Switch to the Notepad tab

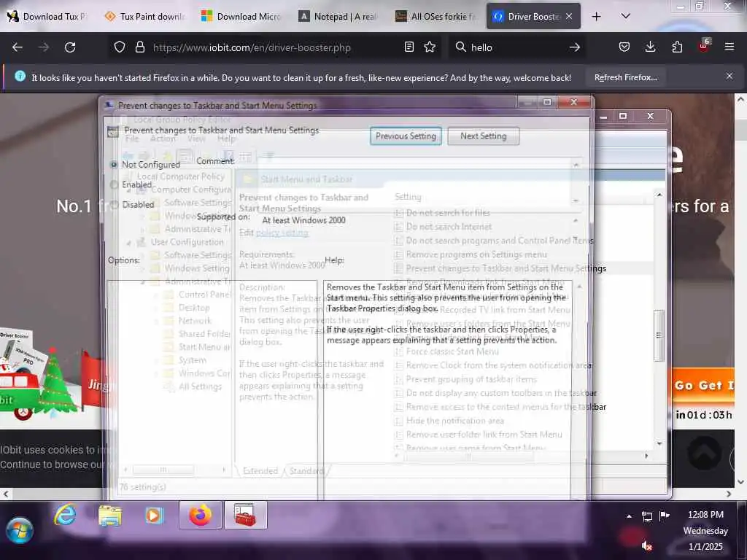coord(337,16)
